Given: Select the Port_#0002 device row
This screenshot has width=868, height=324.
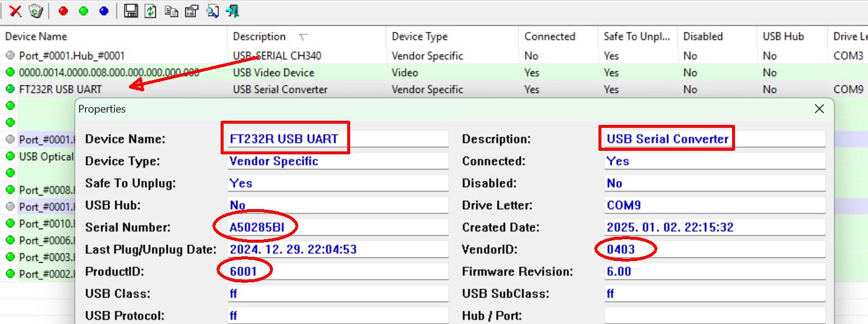Looking at the screenshot, I should (38, 274).
